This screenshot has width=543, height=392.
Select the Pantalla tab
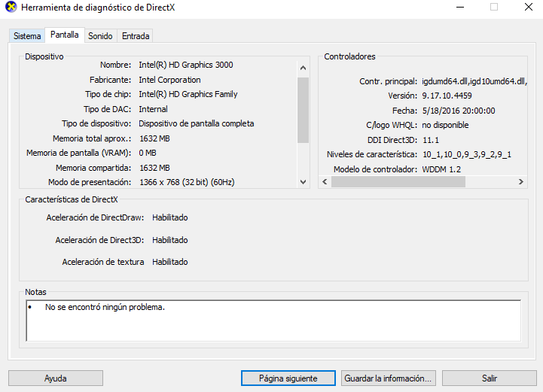coord(65,35)
